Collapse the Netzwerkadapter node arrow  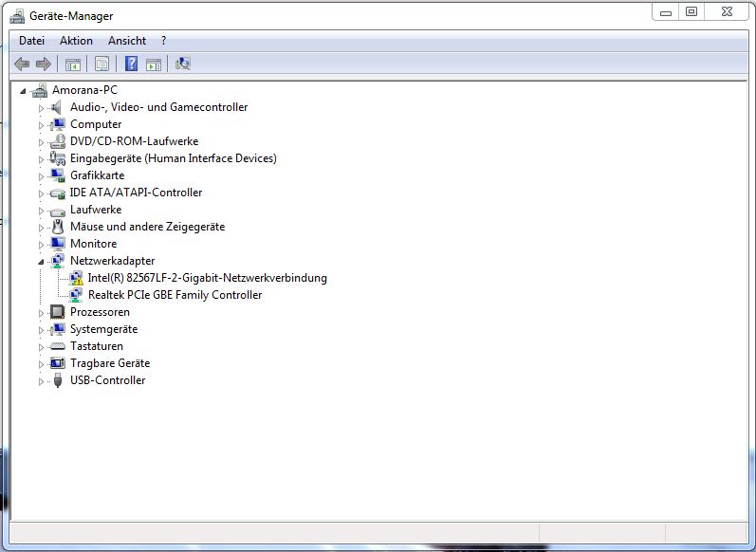pyautogui.click(x=41, y=262)
